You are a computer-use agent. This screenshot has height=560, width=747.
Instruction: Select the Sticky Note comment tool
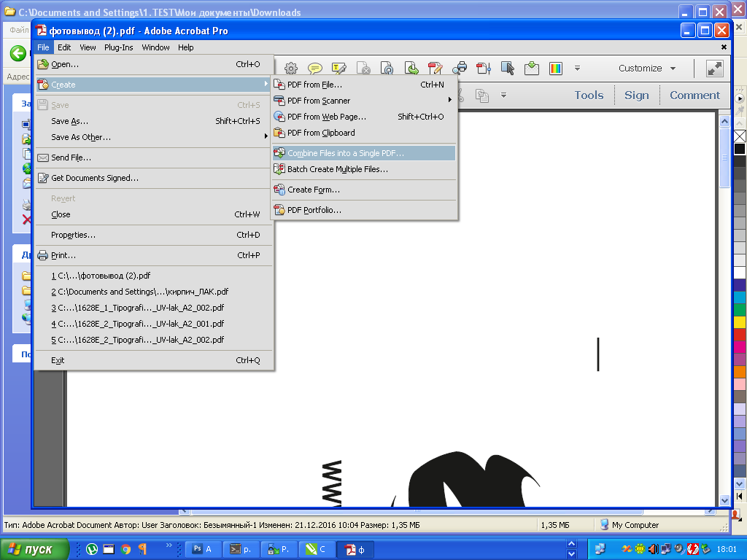click(x=315, y=69)
